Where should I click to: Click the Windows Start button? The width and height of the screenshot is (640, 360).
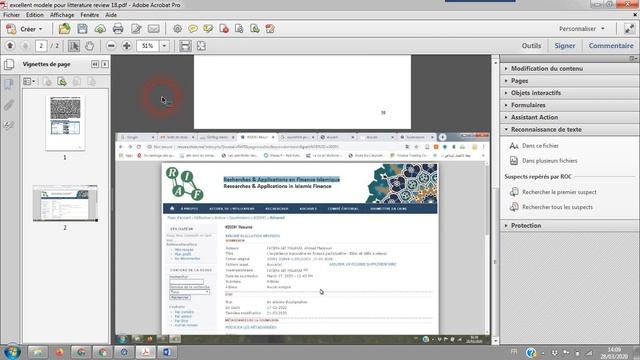pyautogui.click(x=12, y=352)
